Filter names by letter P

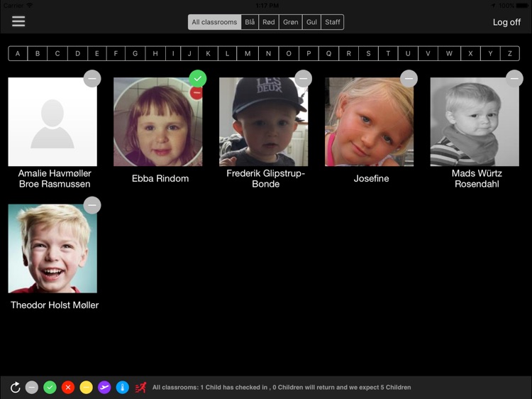pos(309,54)
